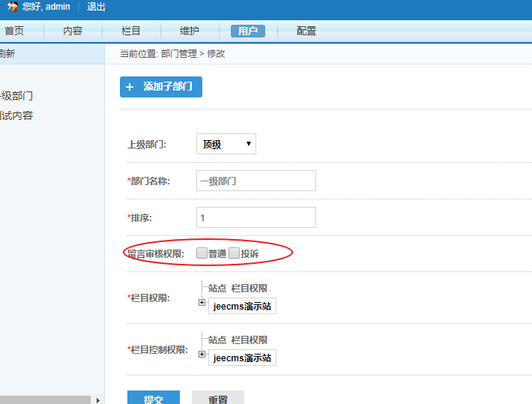Click the 部门名称 input field
Viewport: 532px width, 404px height.
pos(256,181)
